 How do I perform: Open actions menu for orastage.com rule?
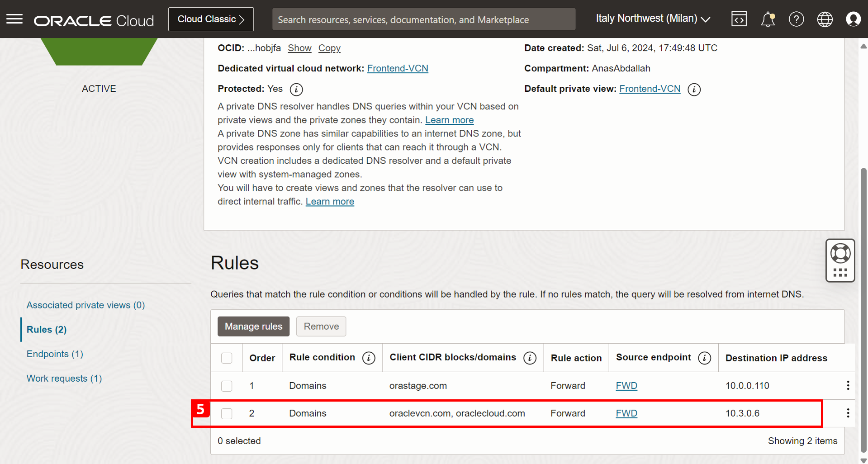[848, 385]
